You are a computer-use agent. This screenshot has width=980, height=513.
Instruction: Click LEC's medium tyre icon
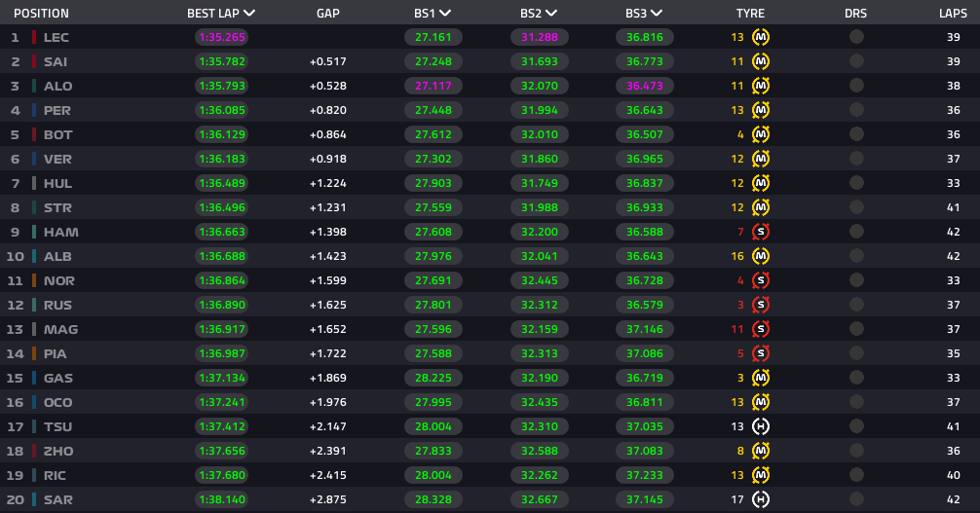(x=760, y=38)
